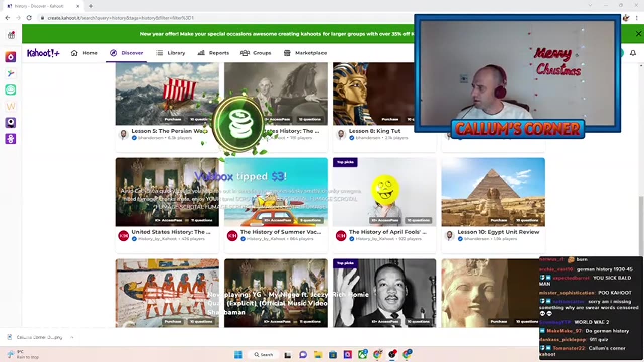Close the history - Discover - Kahoot! tab
Screen dimensions: 644x362
coord(78,6)
